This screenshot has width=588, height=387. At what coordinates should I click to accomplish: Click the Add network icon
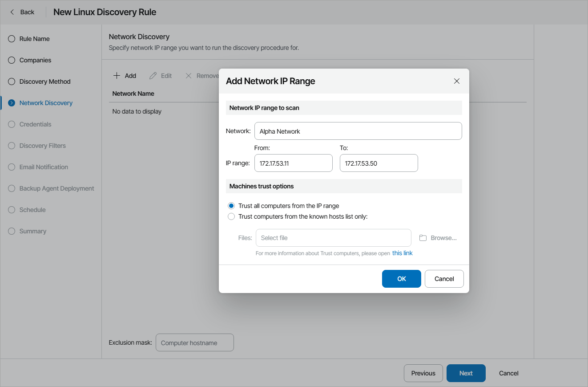pos(116,75)
